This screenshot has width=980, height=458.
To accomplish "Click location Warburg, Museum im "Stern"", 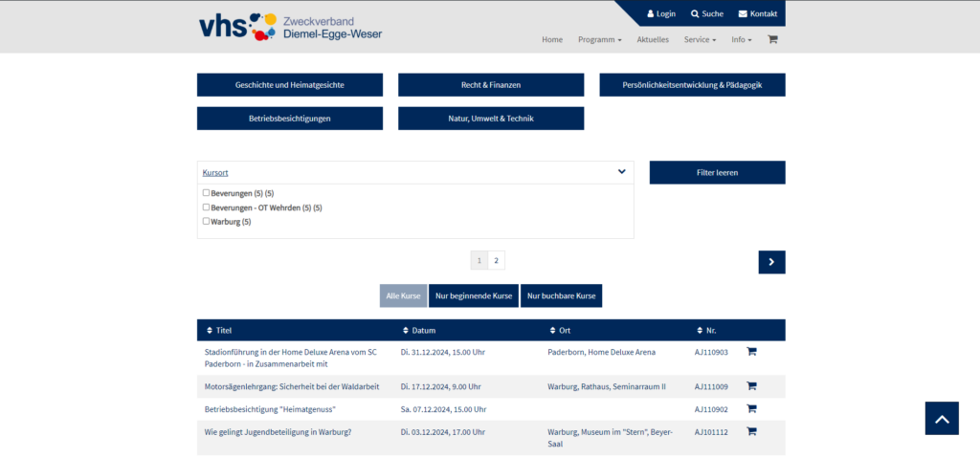I will 610,437.
